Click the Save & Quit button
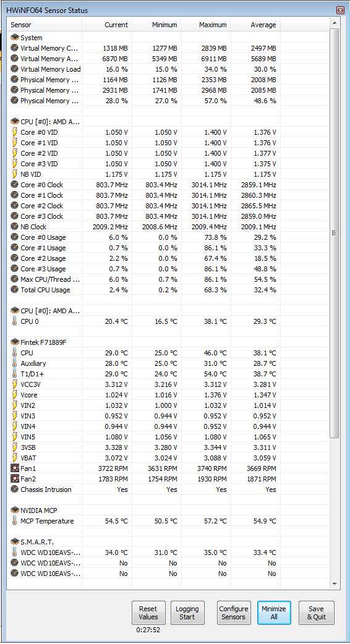Viewport: 350px width, 644px height. (317, 612)
